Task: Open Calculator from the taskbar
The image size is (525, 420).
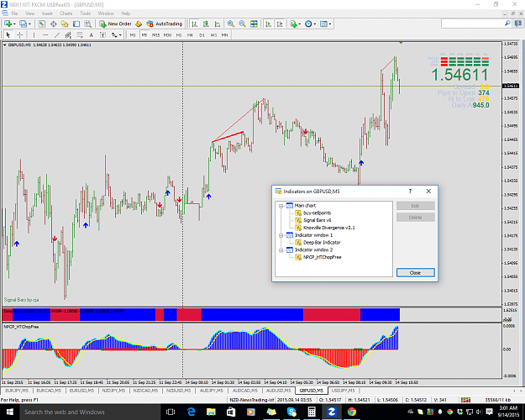Action: click(312, 412)
